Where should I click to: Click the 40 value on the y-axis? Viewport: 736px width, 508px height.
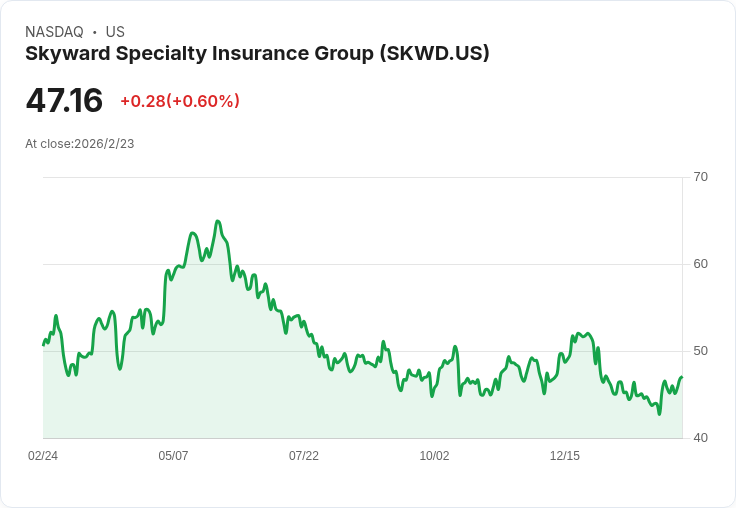pyautogui.click(x=701, y=438)
